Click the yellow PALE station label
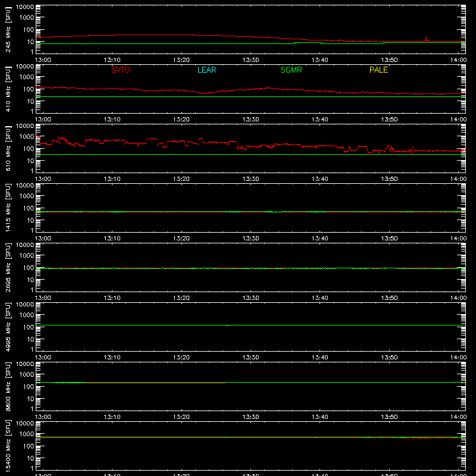This screenshot has height=476, width=476. pos(378,70)
